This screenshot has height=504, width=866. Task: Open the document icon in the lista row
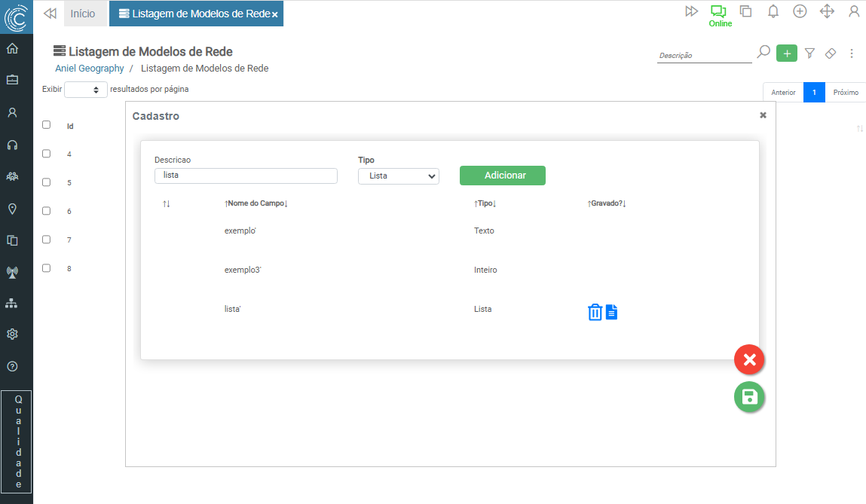coord(611,312)
